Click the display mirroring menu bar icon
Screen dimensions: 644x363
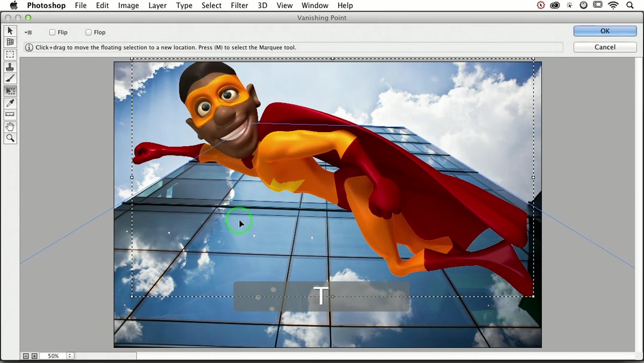[598, 5]
